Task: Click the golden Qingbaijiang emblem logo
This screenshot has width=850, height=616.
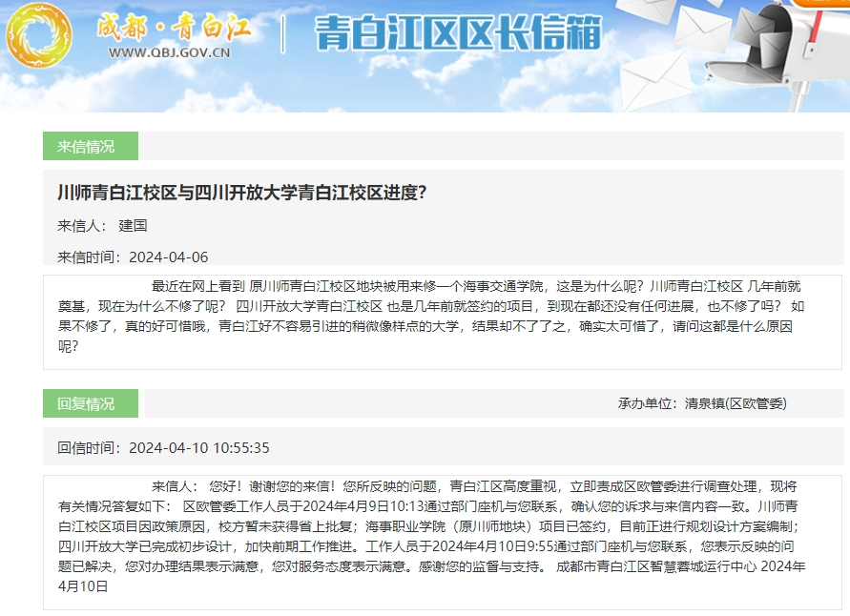Action: [x=39, y=35]
